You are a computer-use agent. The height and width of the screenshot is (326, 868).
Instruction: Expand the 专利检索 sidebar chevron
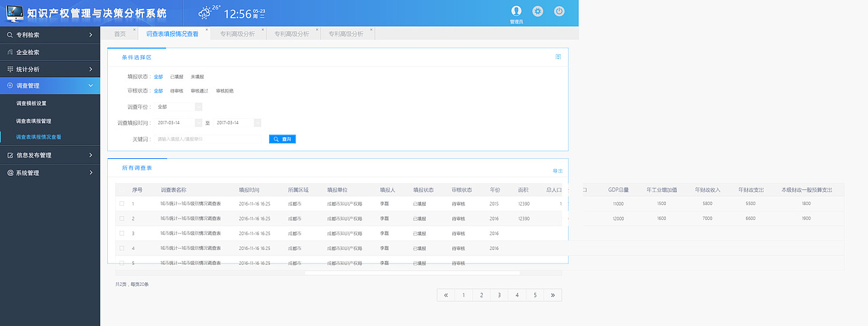click(x=91, y=35)
